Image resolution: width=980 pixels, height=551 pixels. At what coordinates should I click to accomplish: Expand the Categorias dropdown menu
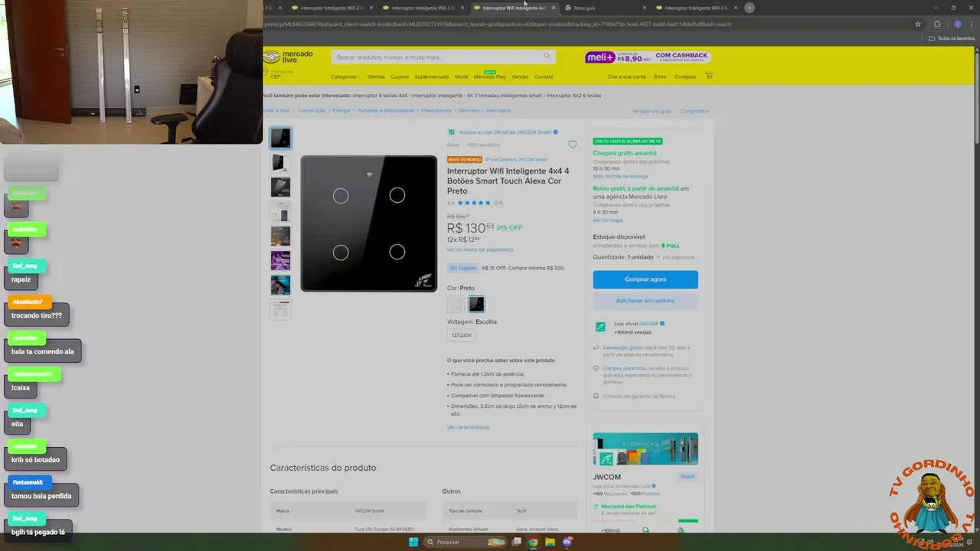pyautogui.click(x=345, y=77)
